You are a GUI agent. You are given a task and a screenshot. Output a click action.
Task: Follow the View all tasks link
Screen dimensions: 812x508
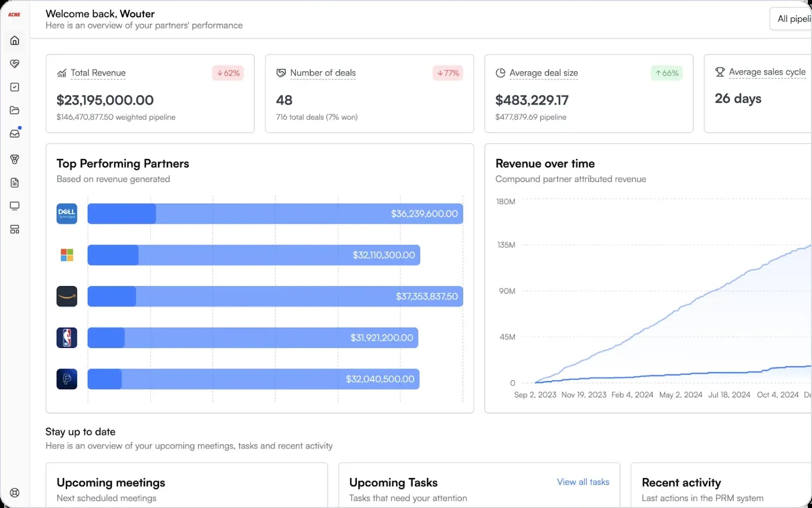click(583, 482)
